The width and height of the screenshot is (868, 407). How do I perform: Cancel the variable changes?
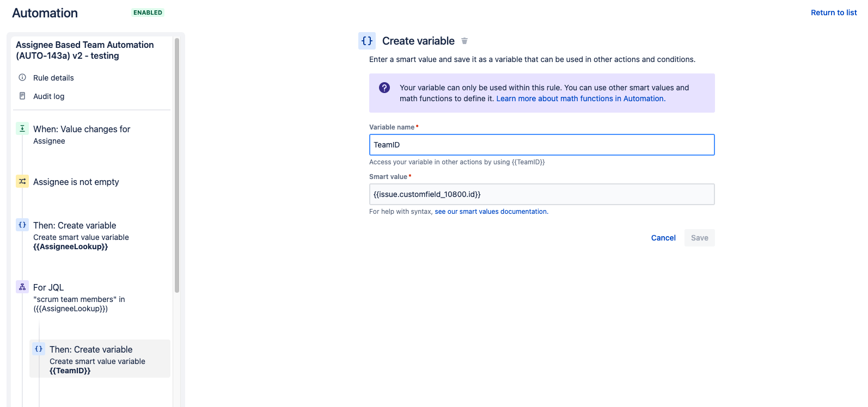click(663, 238)
